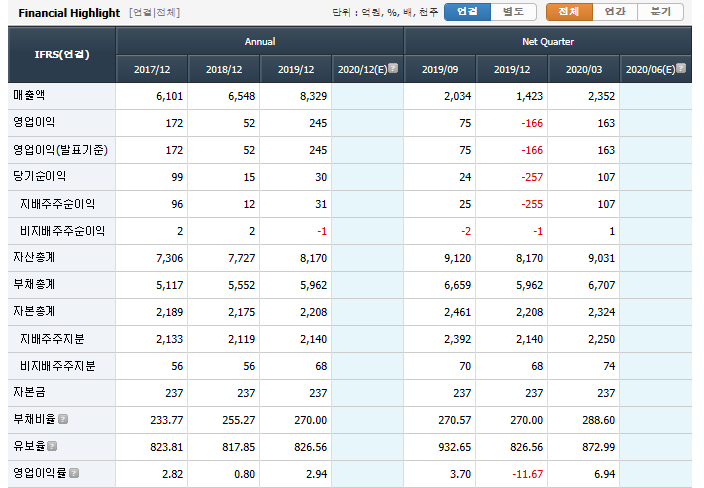This screenshot has width=704, height=488.
Task: Click the Net Quarter column group header
Action: tap(548, 41)
